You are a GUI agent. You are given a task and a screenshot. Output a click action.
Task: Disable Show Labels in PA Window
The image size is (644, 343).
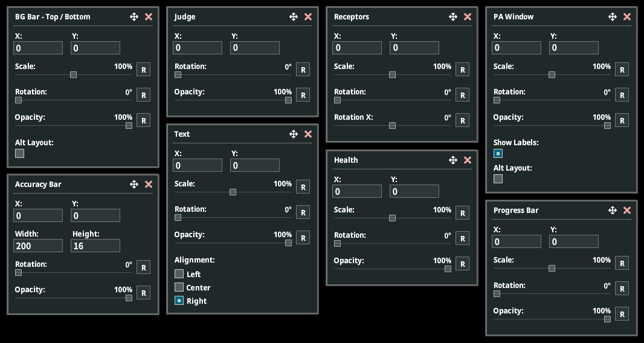tap(498, 154)
